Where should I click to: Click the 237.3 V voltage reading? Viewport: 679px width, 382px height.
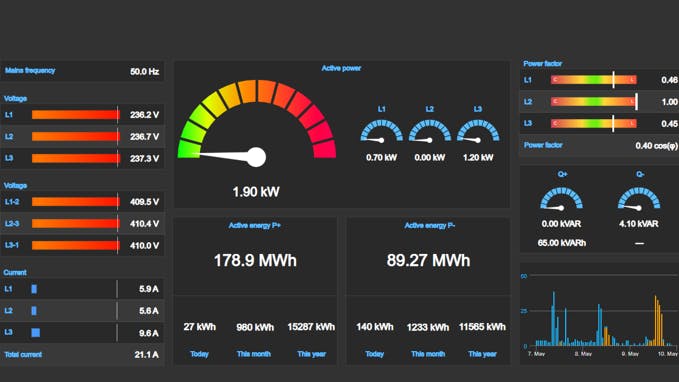pyautogui.click(x=145, y=159)
